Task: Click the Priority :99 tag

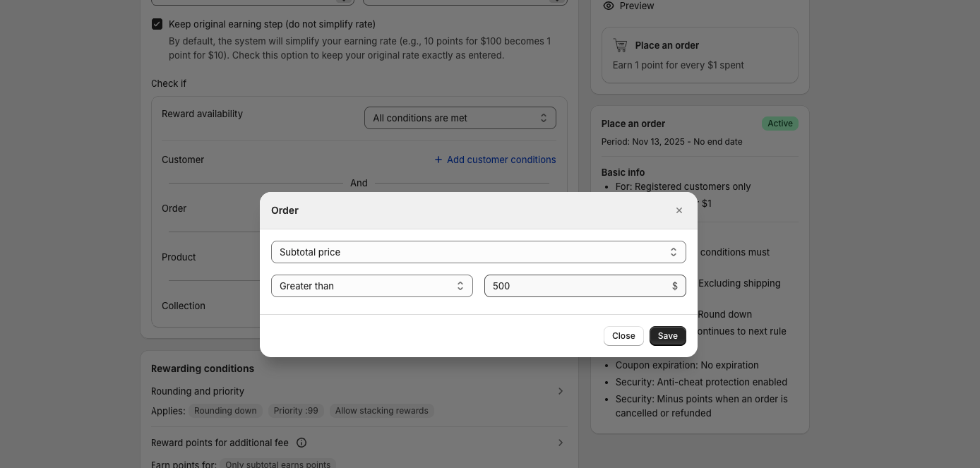Action: coord(296,411)
